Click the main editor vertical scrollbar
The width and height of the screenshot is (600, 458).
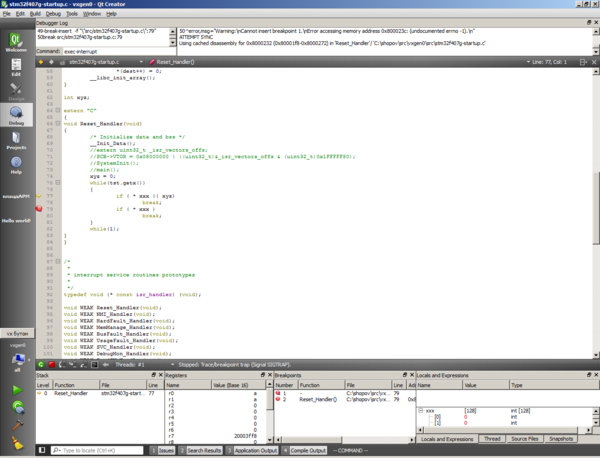pos(596,209)
